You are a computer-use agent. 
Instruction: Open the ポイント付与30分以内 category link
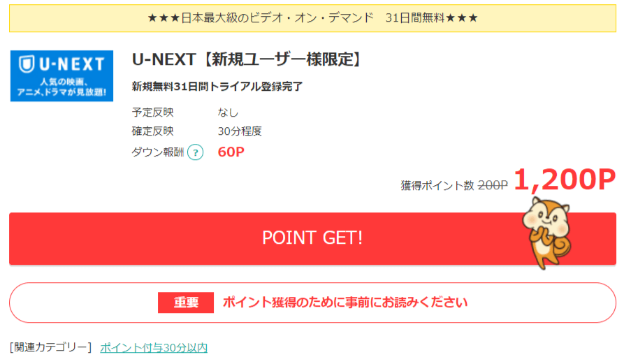pyautogui.click(x=154, y=348)
